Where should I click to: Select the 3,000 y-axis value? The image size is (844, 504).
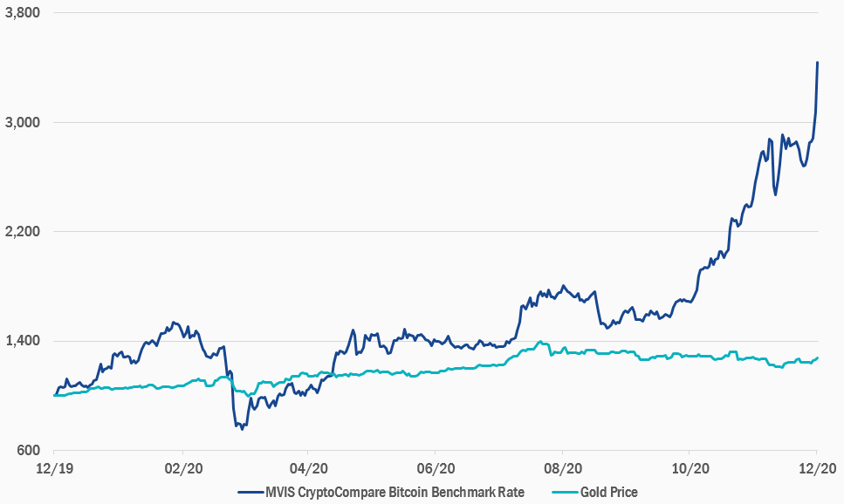click(x=24, y=123)
